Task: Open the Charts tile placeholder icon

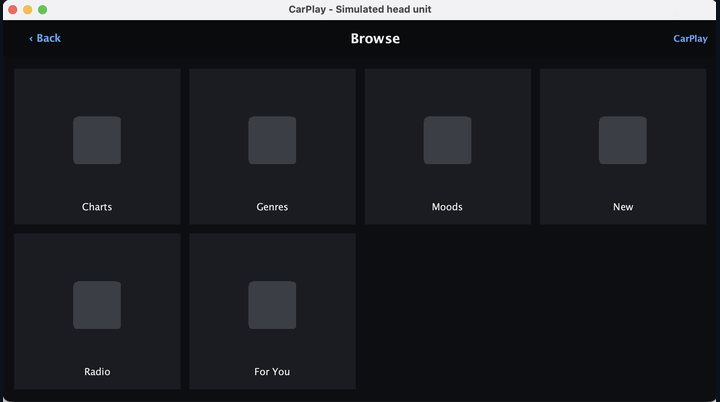Action: (97, 140)
